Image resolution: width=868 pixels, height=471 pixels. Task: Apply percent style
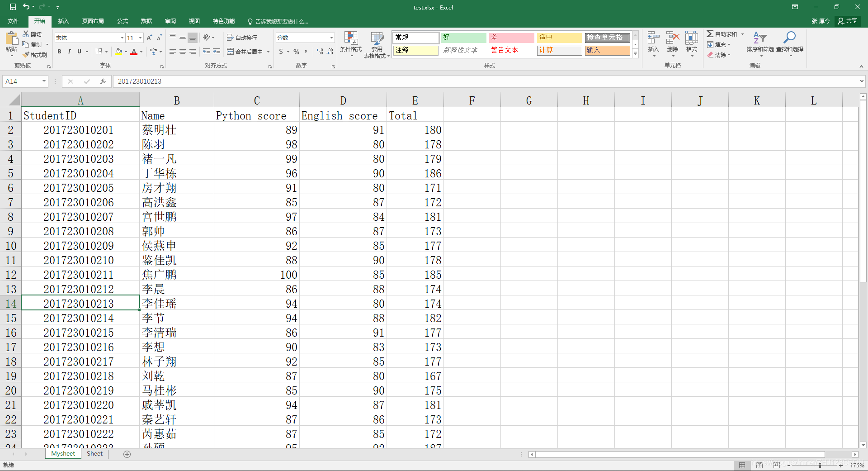296,52
